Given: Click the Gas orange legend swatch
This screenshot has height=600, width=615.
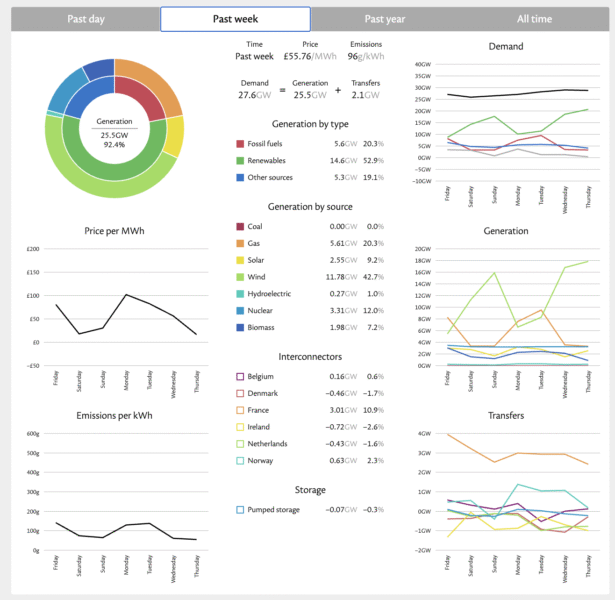Looking at the screenshot, I should [240, 245].
